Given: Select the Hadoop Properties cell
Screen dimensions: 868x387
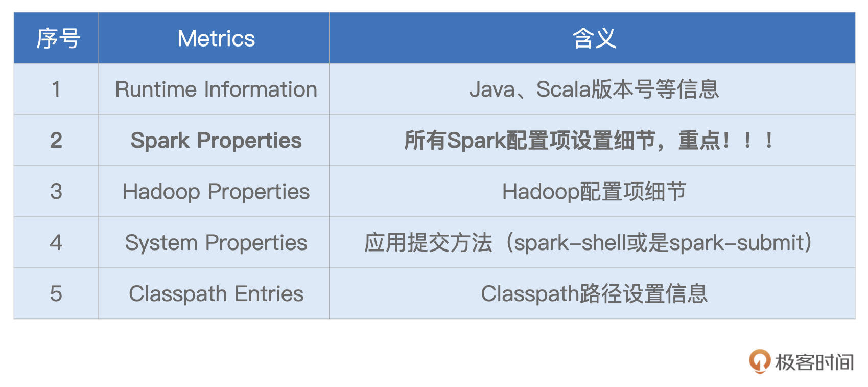Looking at the screenshot, I should [216, 192].
